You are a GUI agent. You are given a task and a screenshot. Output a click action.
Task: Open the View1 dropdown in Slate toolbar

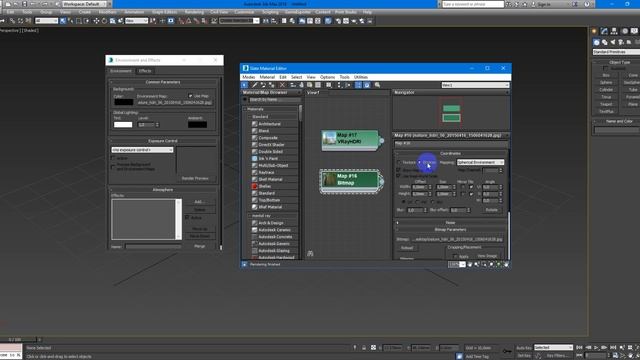pyautogui.click(x=475, y=85)
